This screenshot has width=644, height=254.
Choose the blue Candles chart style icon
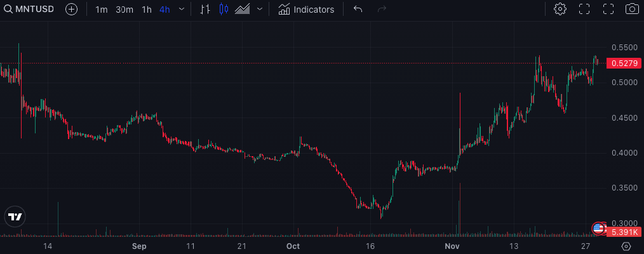(224, 9)
